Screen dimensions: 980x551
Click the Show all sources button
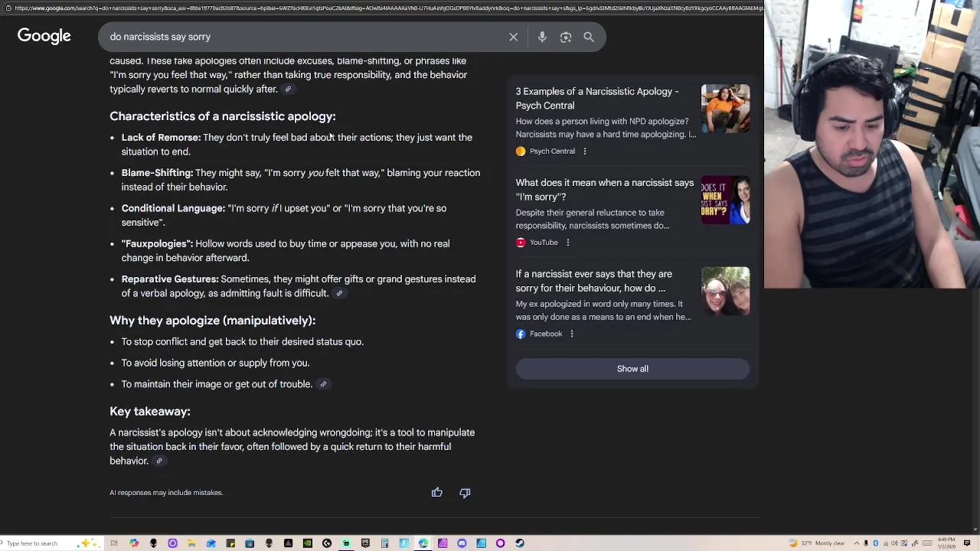point(632,369)
